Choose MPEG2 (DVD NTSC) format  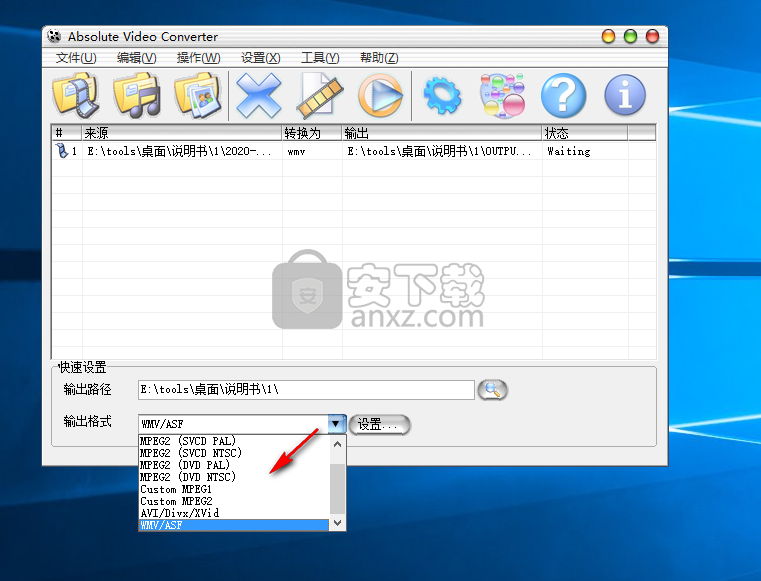[x=234, y=477]
